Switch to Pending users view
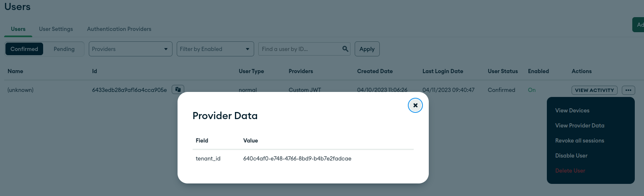Viewport: 644px width, 196px height. (x=64, y=49)
